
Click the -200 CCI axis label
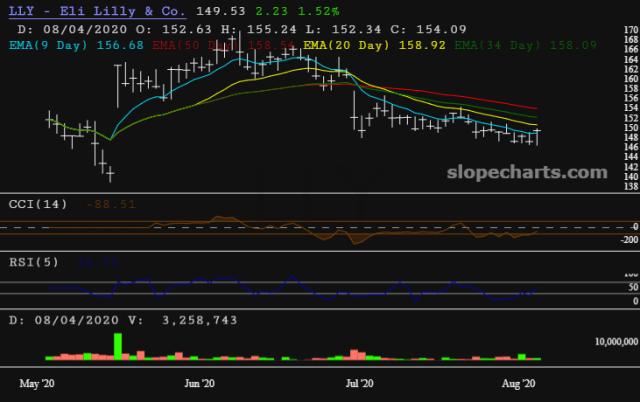pos(628,240)
